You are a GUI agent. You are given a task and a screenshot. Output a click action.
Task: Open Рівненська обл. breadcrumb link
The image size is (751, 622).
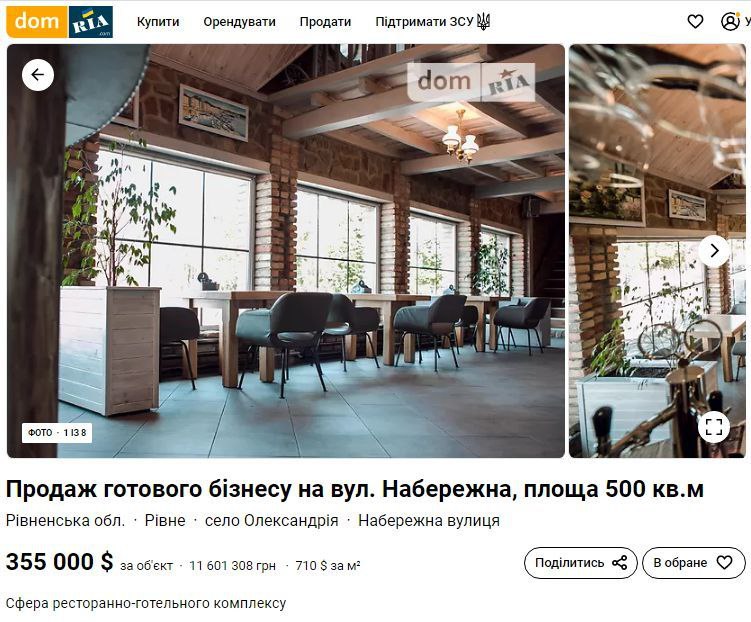[x=66, y=520]
